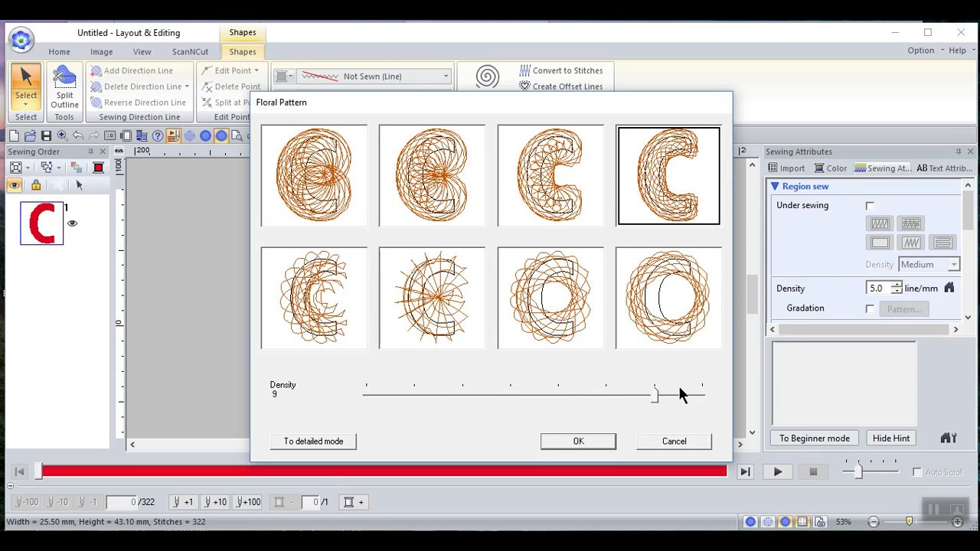Image resolution: width=980 pixels, height=551 pixels.
Task: Click the lock icon in Sewing Order panel
Action: [36, 184]
